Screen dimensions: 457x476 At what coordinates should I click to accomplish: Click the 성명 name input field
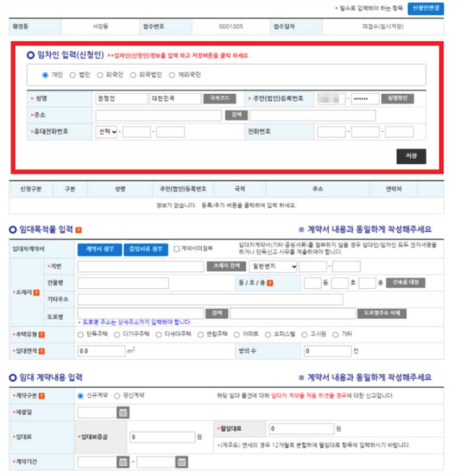[x=121, y=99]
